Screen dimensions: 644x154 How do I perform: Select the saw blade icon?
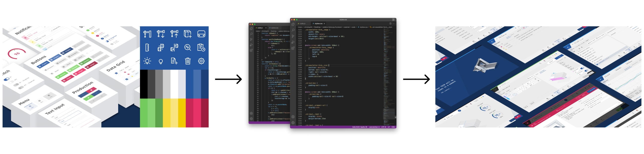point(147,47)
